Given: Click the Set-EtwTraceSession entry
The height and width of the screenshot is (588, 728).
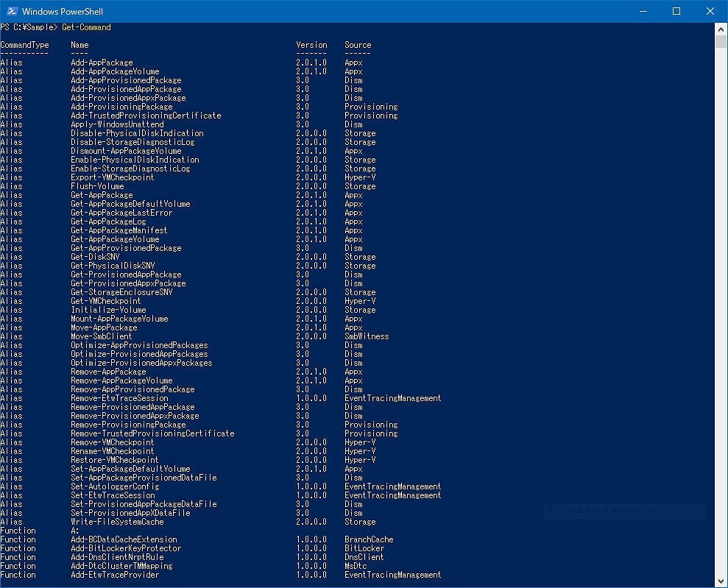Looking at the screenshot, I should click(113, 495).
